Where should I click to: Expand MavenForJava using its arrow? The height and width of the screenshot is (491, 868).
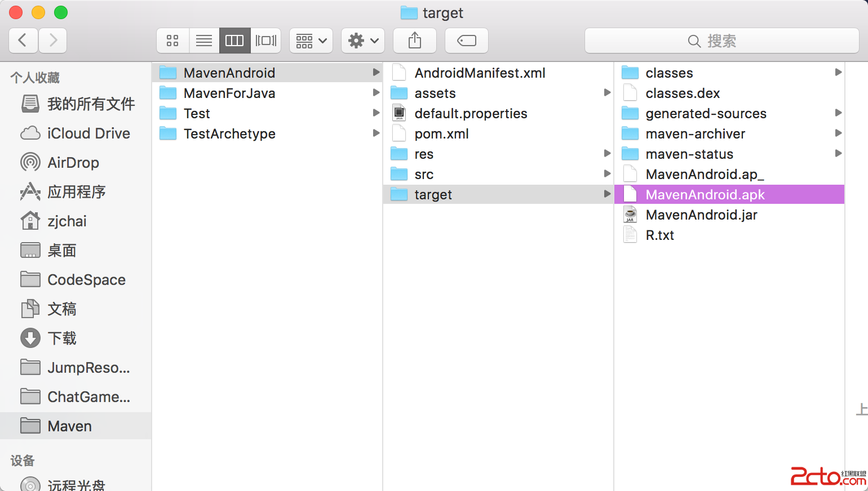(376, 92)
